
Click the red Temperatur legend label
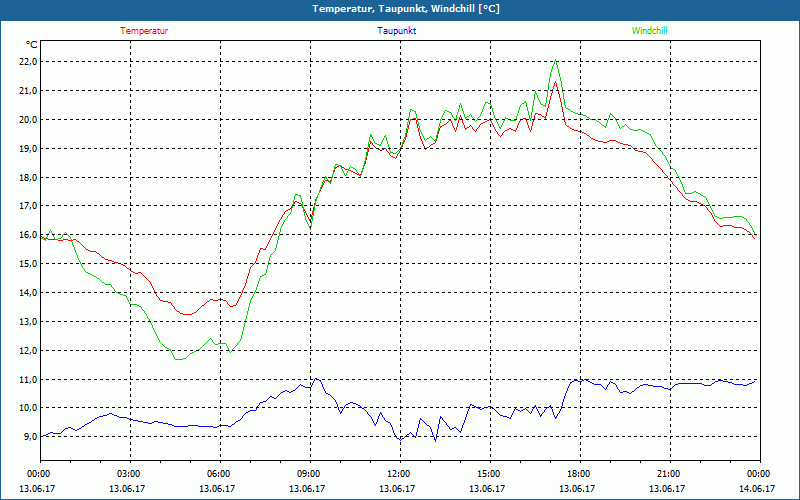click(x=144, y=31)
